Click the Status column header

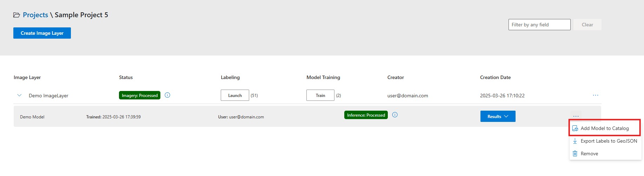tap(126, 77)
